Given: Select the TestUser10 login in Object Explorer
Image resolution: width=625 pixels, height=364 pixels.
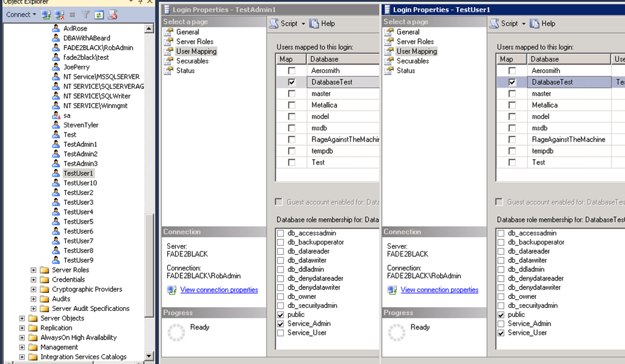Looking at the screenshot, I should tap(80, 183).
